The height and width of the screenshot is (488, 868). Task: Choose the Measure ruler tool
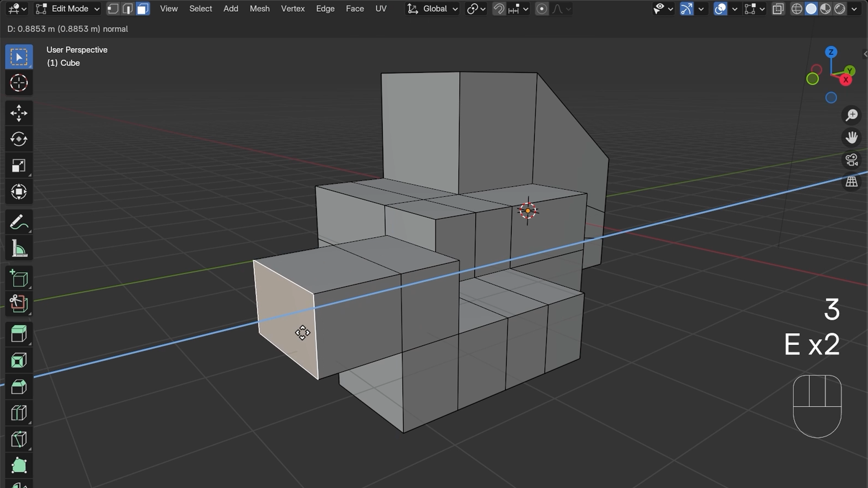click(19, 249)
